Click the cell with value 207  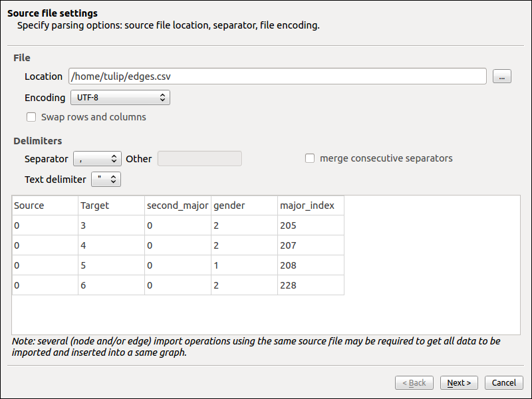pos(311,245)
